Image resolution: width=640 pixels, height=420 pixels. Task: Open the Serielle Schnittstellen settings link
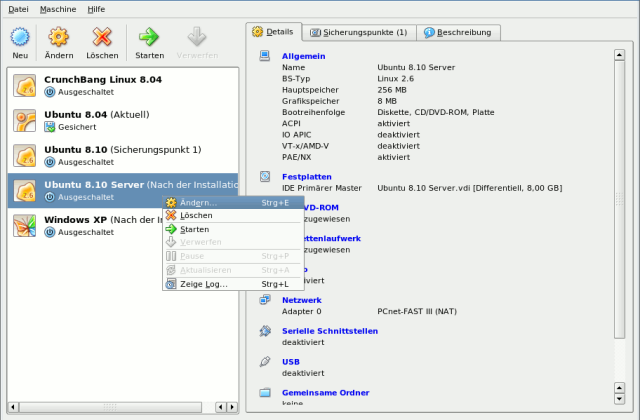point(330,331)
